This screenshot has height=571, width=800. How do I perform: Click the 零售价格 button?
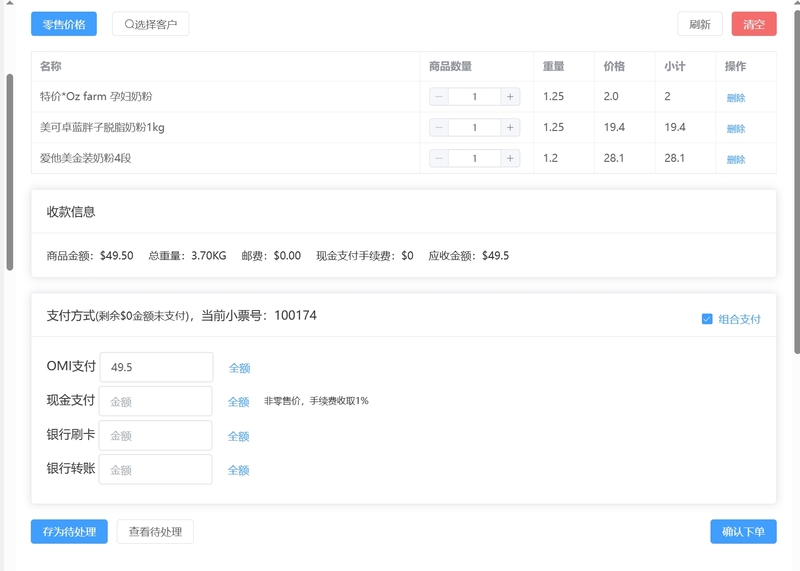point(64,24)
